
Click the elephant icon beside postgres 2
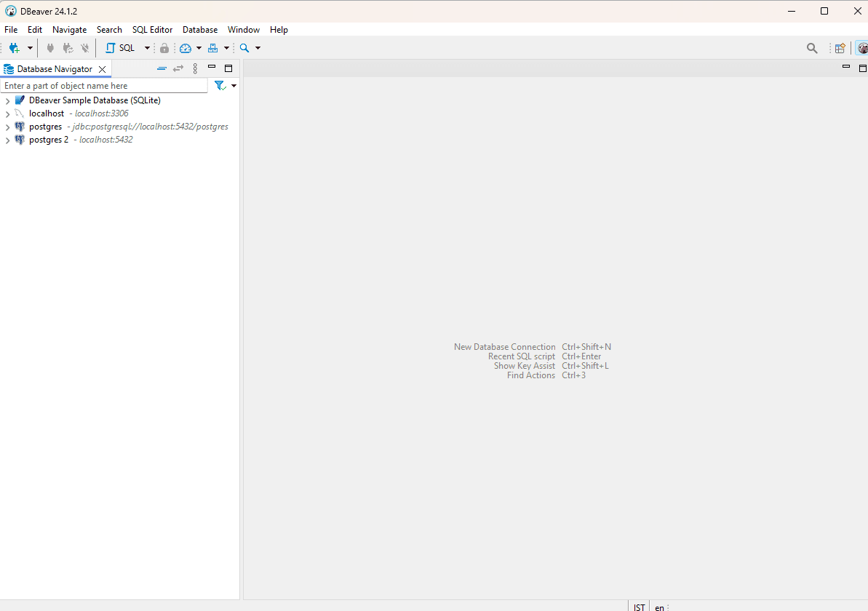coord(20,140)
